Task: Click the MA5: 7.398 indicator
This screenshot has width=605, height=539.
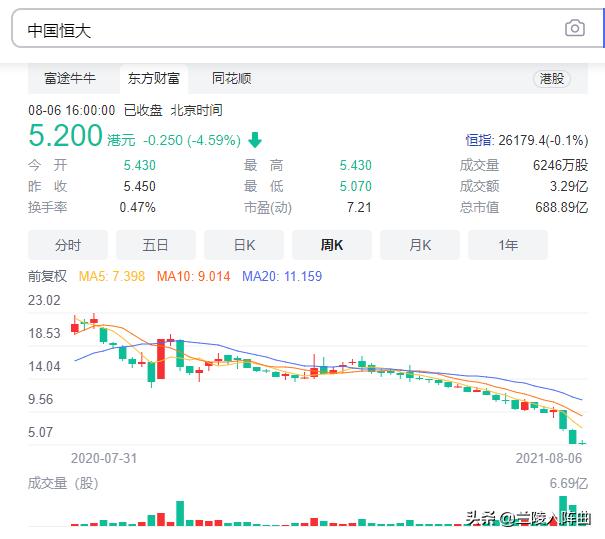Action: click(112, 276)
